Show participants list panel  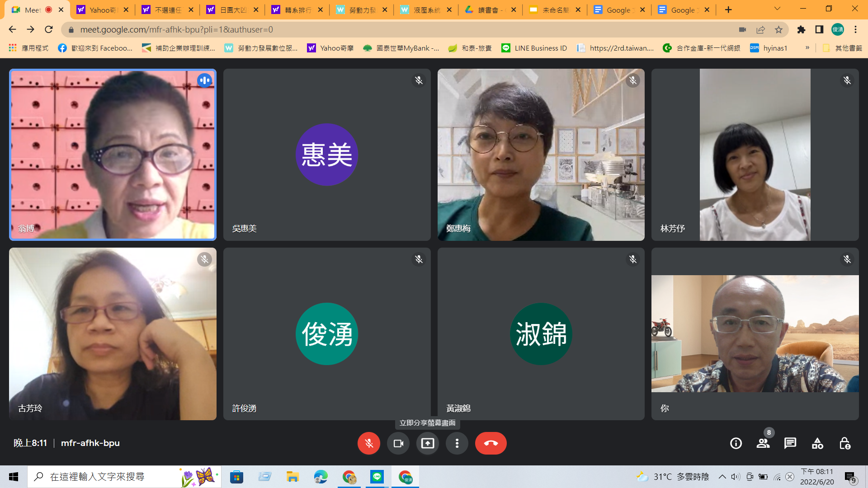[763, 443]
